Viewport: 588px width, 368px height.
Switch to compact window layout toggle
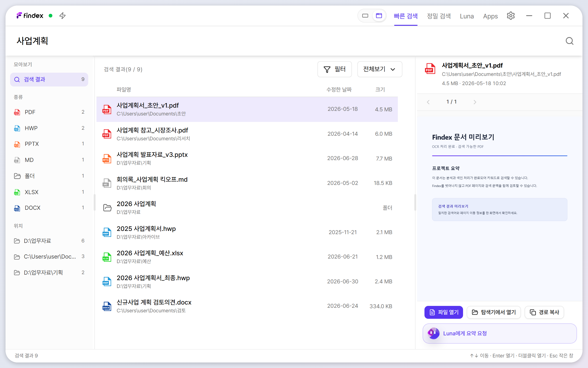[365, 16]
